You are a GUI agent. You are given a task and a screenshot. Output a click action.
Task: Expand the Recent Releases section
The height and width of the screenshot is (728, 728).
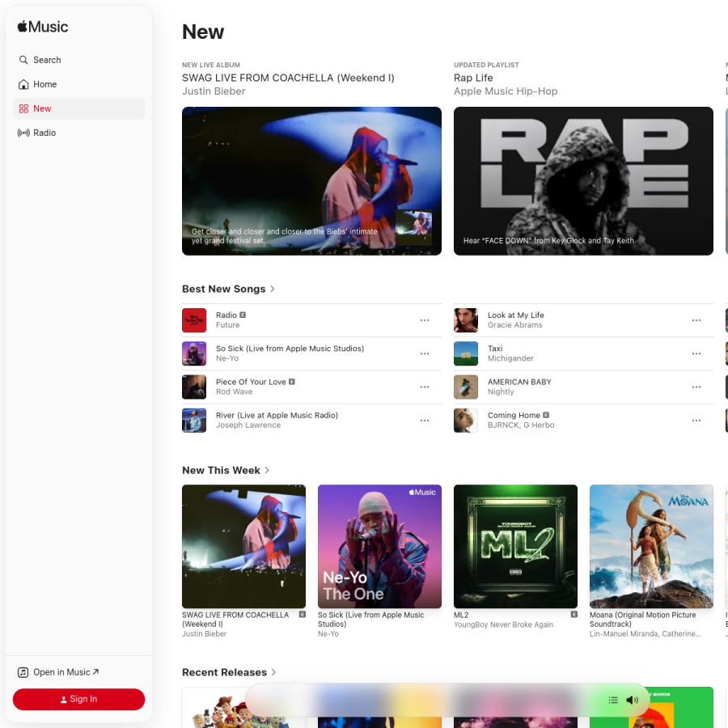(273, 672)
